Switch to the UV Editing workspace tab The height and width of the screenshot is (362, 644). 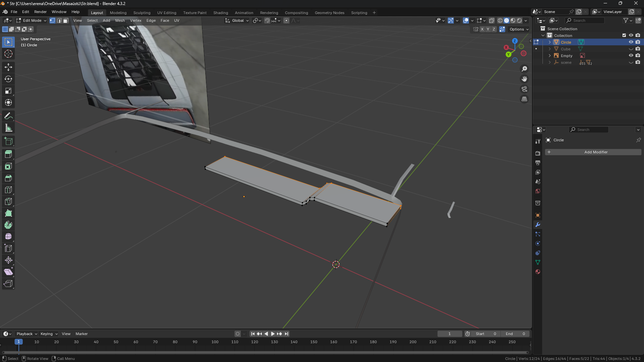coord(167,13)
